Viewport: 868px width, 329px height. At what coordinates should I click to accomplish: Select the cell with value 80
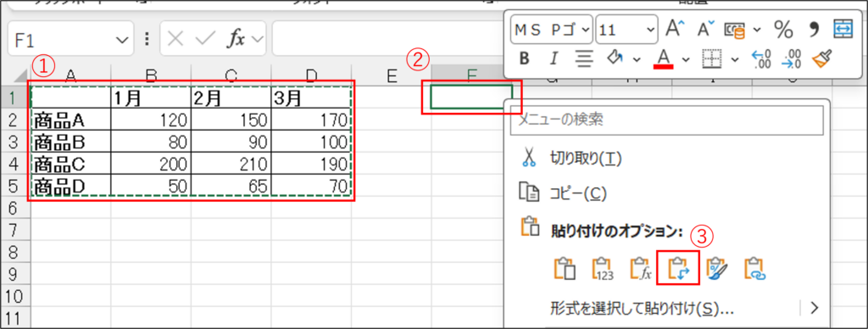point(151,142)
